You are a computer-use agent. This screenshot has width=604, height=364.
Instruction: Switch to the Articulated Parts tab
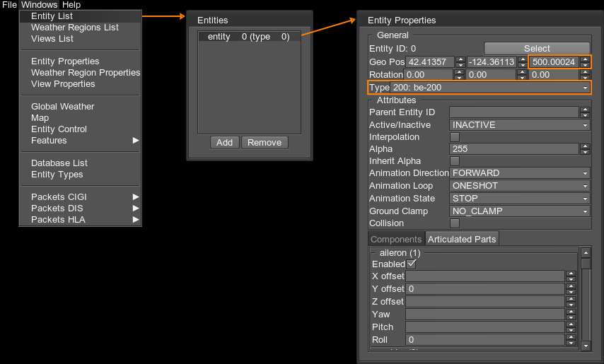pyautogui.click(x=462, y=240)
